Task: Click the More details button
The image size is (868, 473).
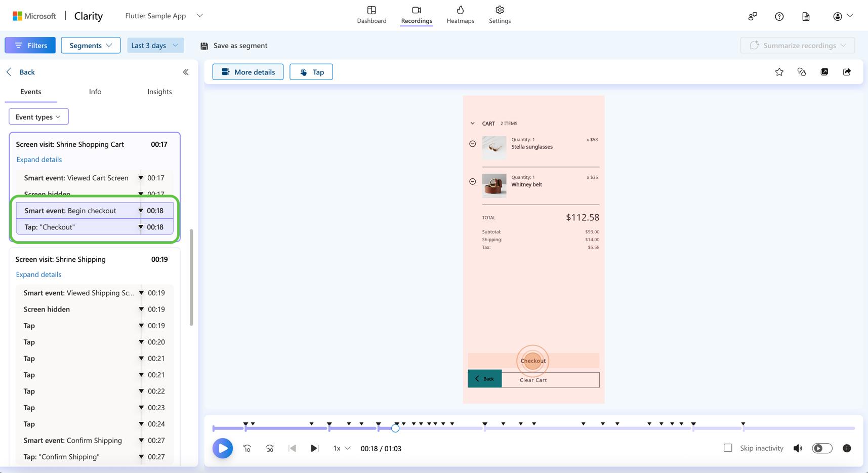Action: click(248, 72)
